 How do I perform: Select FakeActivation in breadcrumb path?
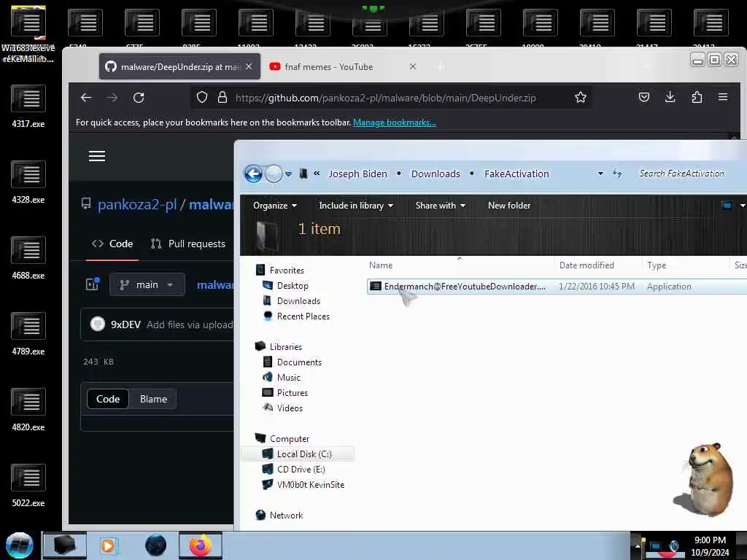pos(516,174)
